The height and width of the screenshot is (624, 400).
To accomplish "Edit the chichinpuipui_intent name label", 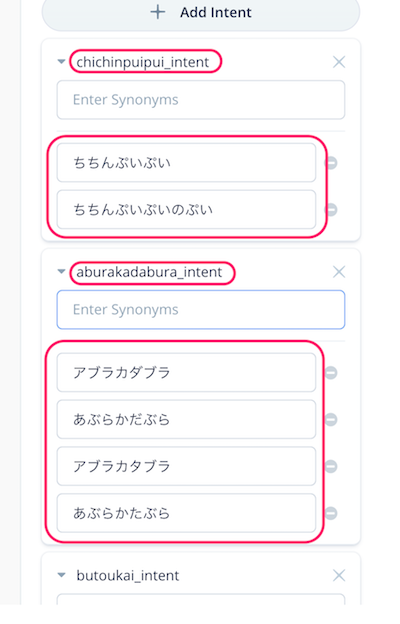I will click(142, 62).
